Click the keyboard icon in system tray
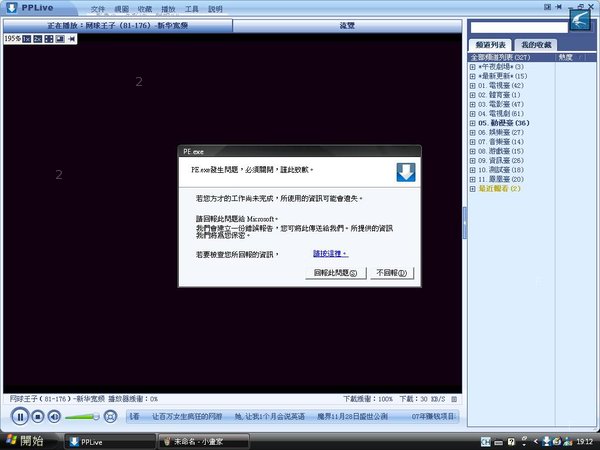 [x=499, y=442]
